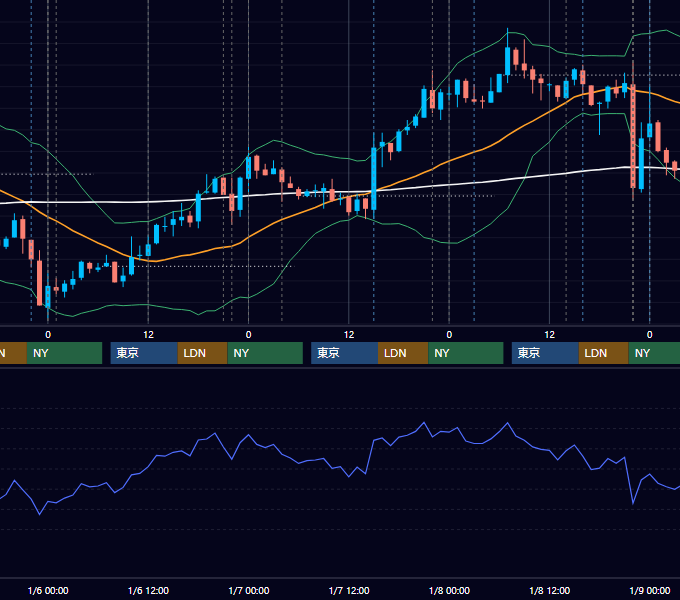The width and height of the screenshot is (680, 600).
Task: Click the 1/8 12:00 date label
Action: point(549,590)
